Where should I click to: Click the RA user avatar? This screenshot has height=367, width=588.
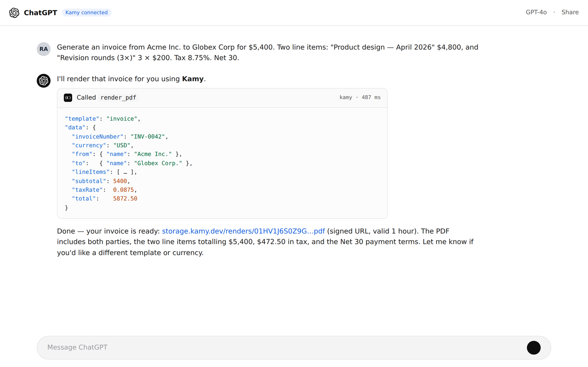(44, 49)
